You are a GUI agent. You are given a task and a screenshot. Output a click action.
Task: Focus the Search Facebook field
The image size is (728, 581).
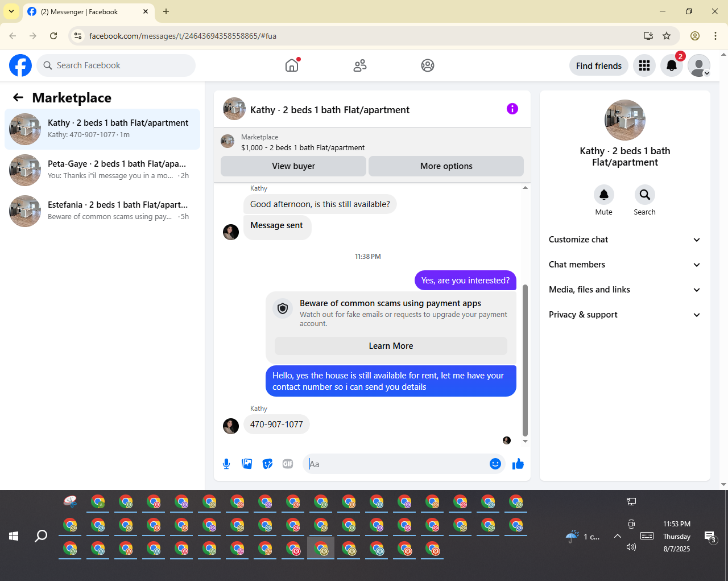pyautogui.click(x=116, y=65)
